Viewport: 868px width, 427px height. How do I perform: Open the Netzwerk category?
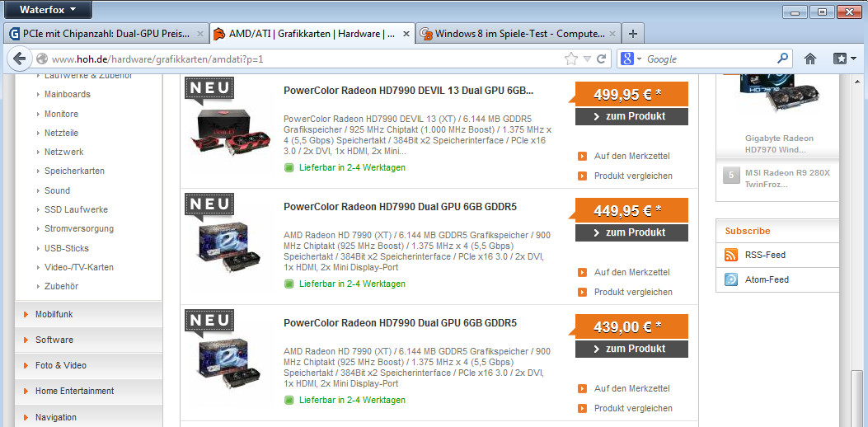pos(63,152)
